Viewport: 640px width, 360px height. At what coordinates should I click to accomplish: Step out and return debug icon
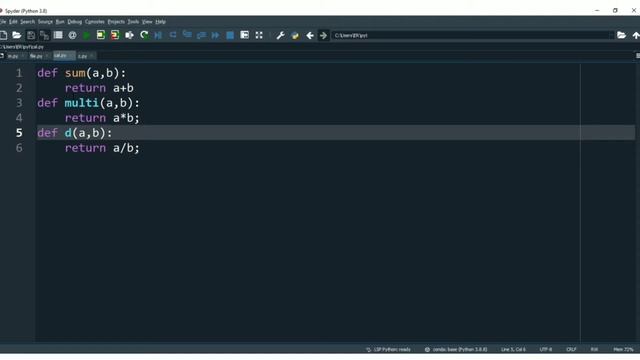click(201, 36)
